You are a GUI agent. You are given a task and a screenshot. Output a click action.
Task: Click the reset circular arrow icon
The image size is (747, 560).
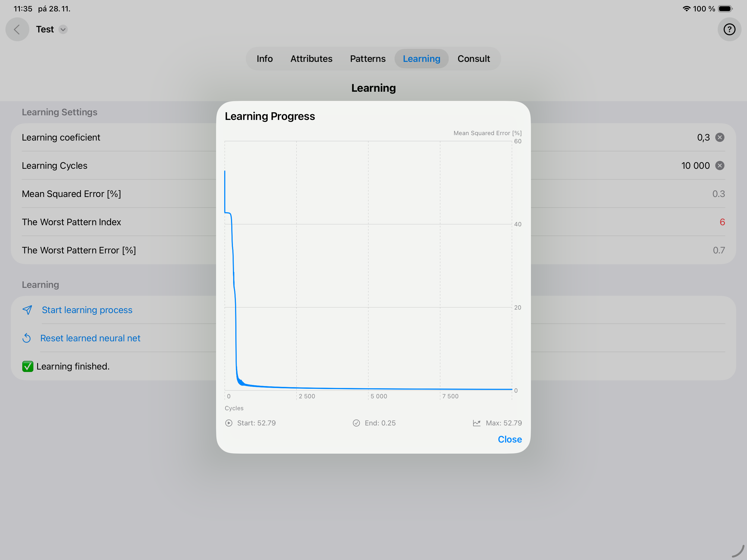coord(27,338)
